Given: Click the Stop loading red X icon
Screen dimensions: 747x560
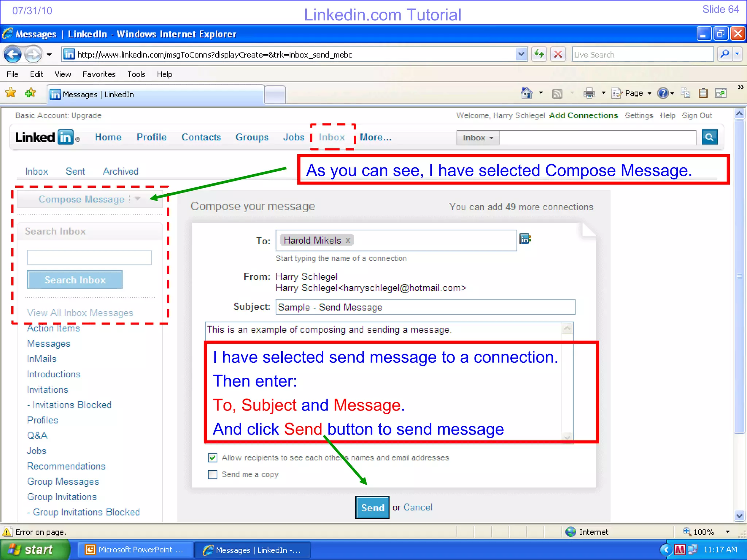Looking at the screenshot, I should (558, 55).
